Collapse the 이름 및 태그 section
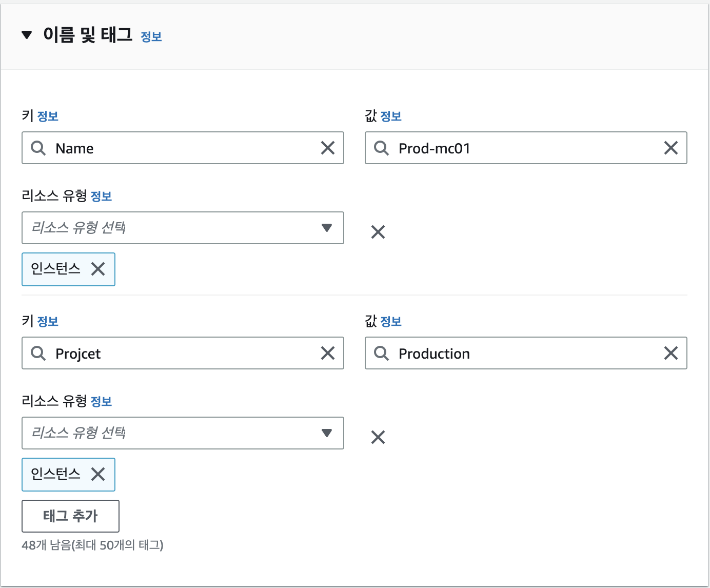The height and width of the screenshot is (588, 710). tap(27, 35)
